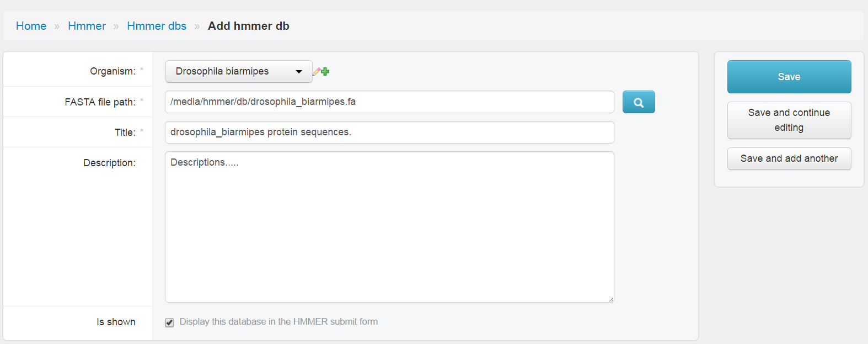Go to Home via the breadcrumb

tap(31, 26)
